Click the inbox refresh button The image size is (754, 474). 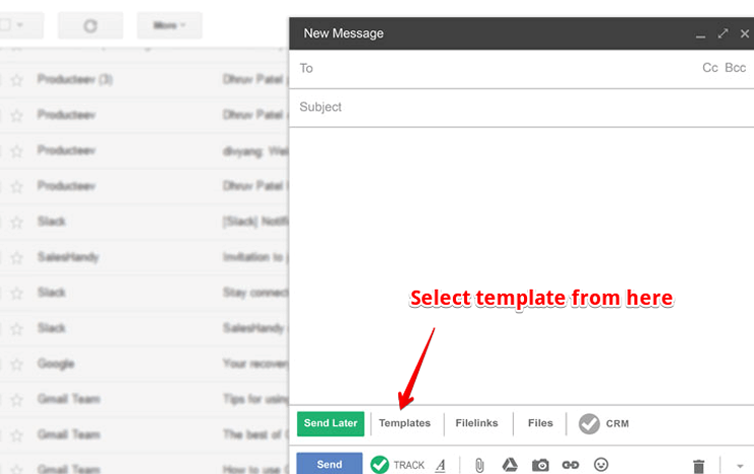tap(90, 25)
